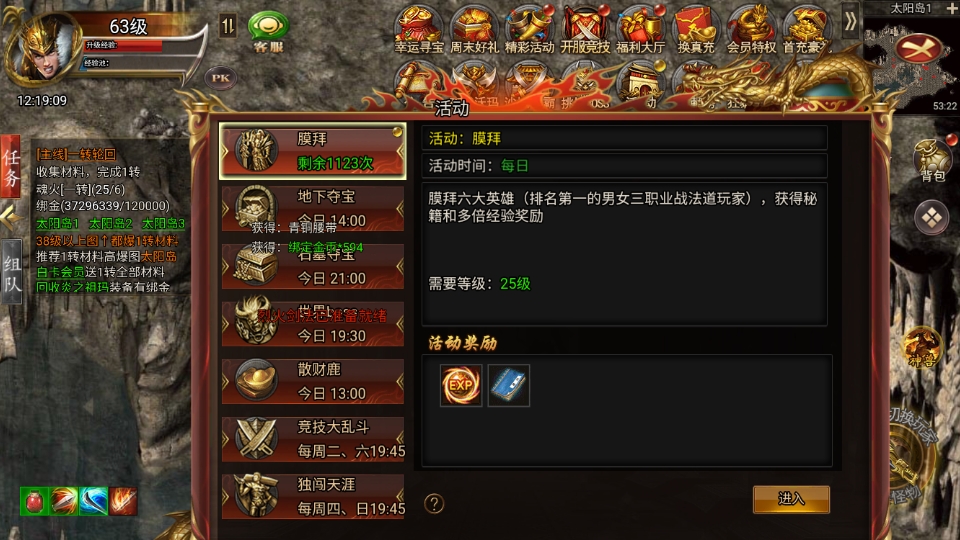Image resolution: width=960 pixels, height=540 pixels.
Task: Use the red potion quick slot
Action: (x=34, y=501)
